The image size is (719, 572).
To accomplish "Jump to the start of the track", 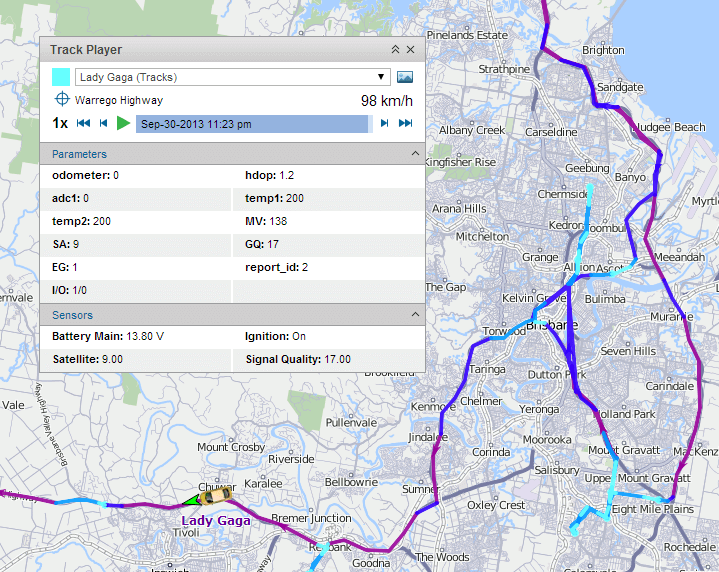I will tap(83, 123).
